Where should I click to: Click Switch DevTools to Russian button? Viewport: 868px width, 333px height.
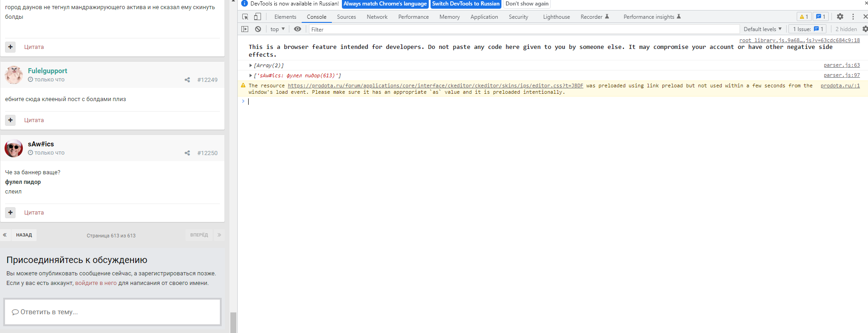(x=466, y=4)
